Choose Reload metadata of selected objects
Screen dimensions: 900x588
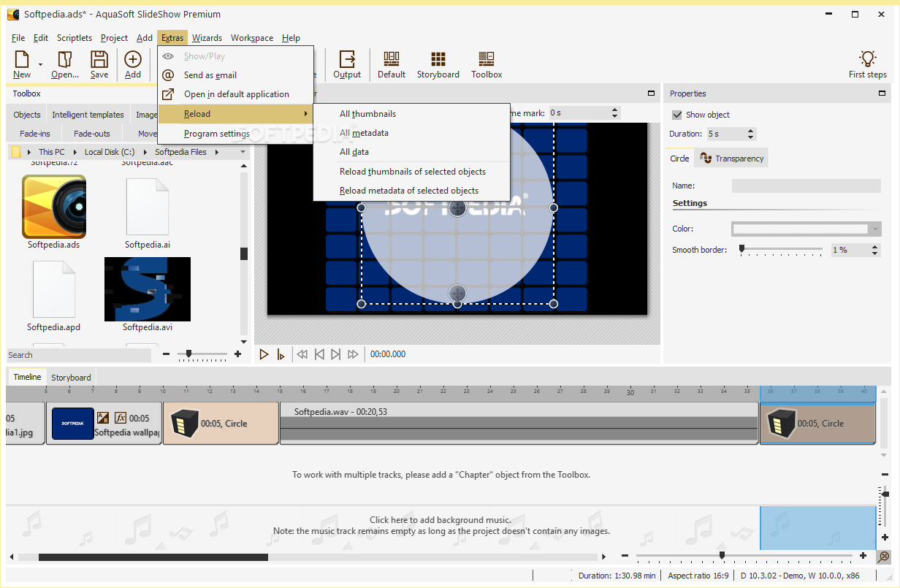tap(411, 191)
